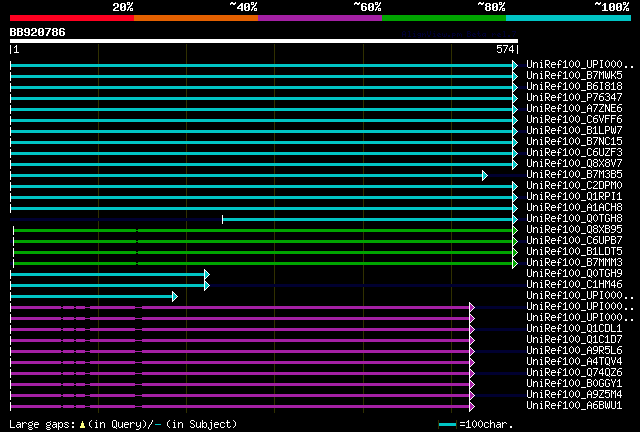Select the UniRef100_Q1RPI1 label
Image resolution: width=640 pixels, height=432 pixels.
(x=574, y=197)
